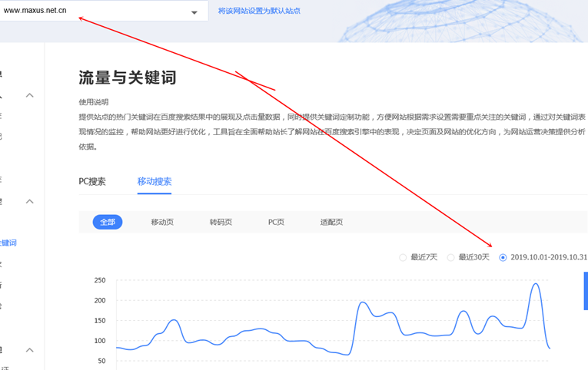Click the 250 y-axis label
Viewport: 588px width, 370px height.
click(100, 280)
